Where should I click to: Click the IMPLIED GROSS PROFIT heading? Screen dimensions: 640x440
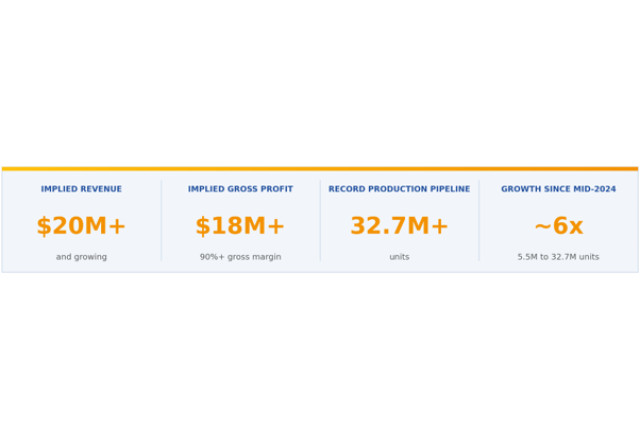tap(240, 189)
